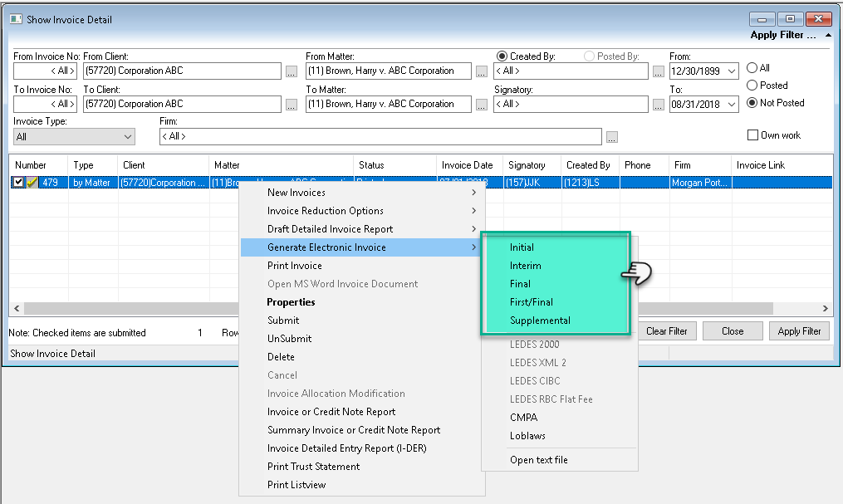The height and width of the screenshot is (504, 843).
Task: Sort by the Signatory column header
Action: tap(532, 165)
